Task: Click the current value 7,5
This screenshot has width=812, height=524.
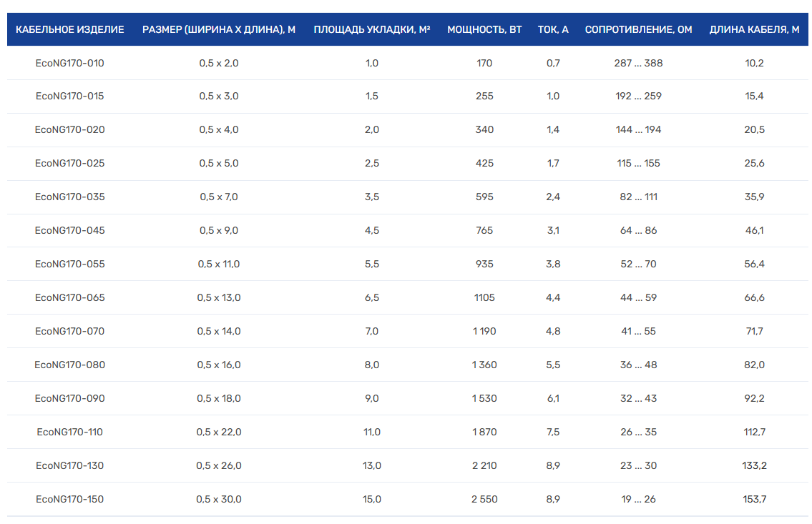Action: click(553, 432)
